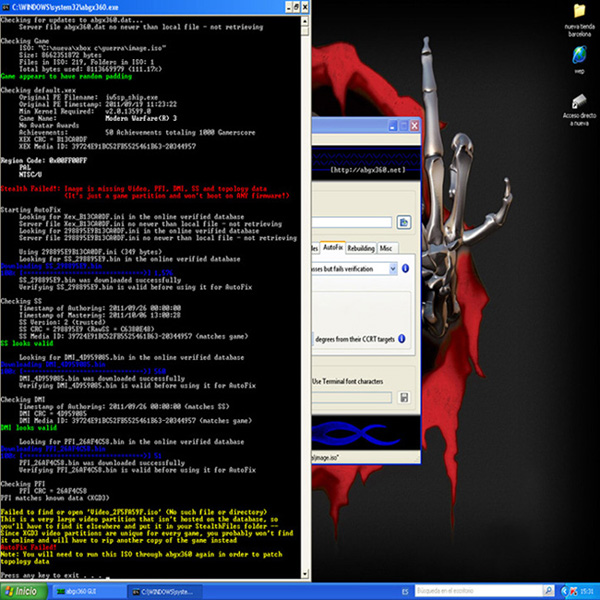The width and height of the screenshot is (600, 600).
Task: Click the browse input file icon button
Action: click(x=404, y=222)
